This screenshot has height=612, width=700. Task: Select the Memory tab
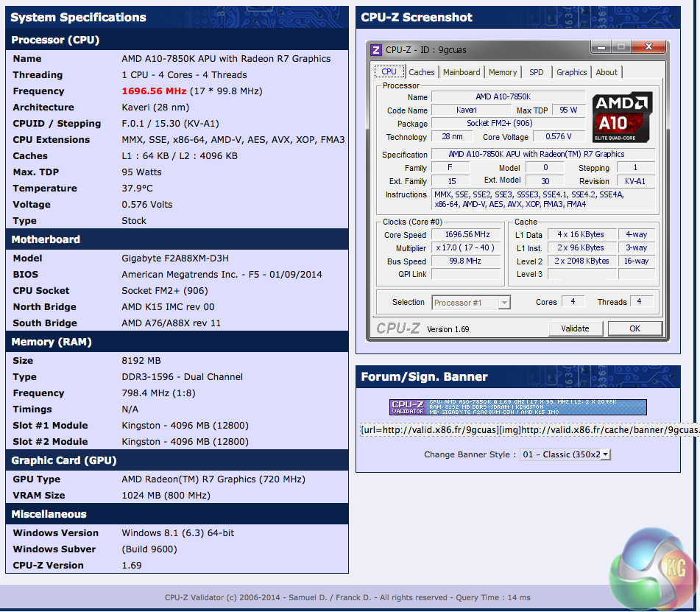[x=503, y=72]
